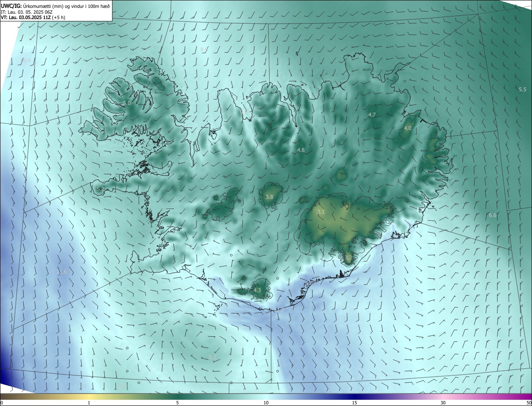Click the "VT: Lau. 03.05.2025 11Z (+5 h)" line
532x406 pixels.
click(33, 17)
